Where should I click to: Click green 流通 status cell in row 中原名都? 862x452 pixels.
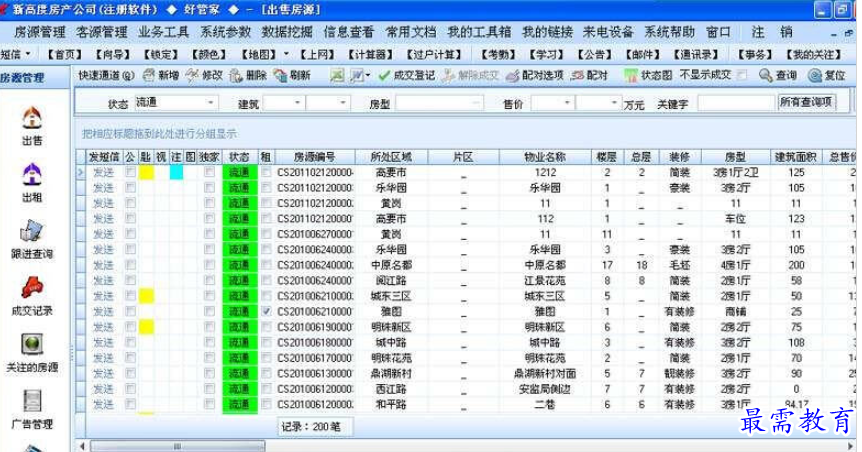point(239,265)
